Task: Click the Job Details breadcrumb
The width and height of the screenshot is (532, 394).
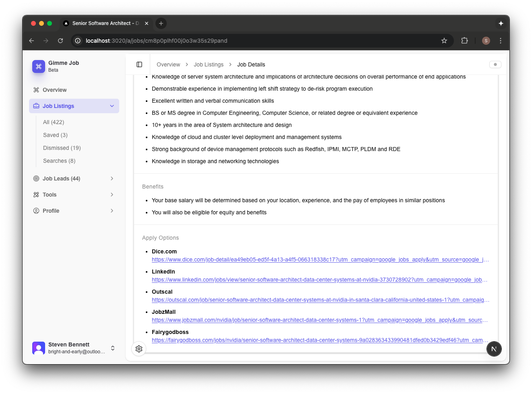Action: pos(251,64)
